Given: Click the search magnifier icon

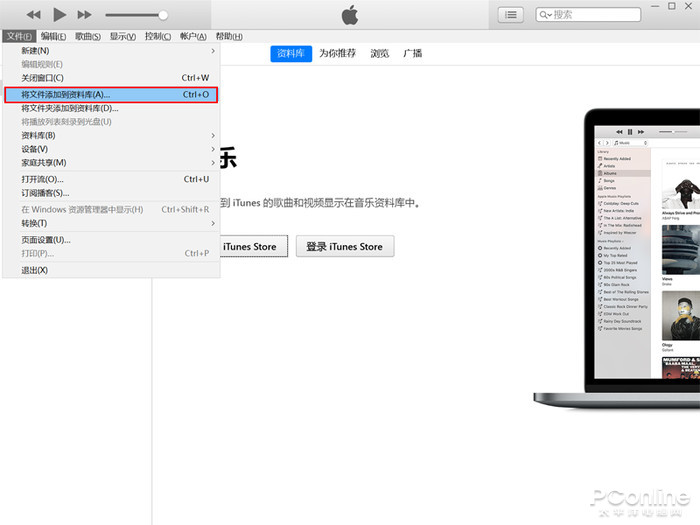Looking at the screenshot, I should tap(545, 15).
